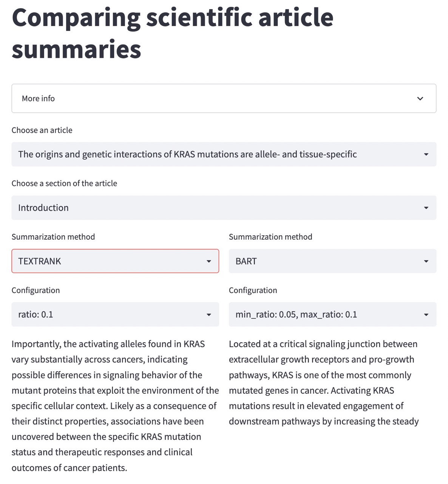Click the Comparing scientific article summaries heading
448x484 pixels.
(172, 33)
